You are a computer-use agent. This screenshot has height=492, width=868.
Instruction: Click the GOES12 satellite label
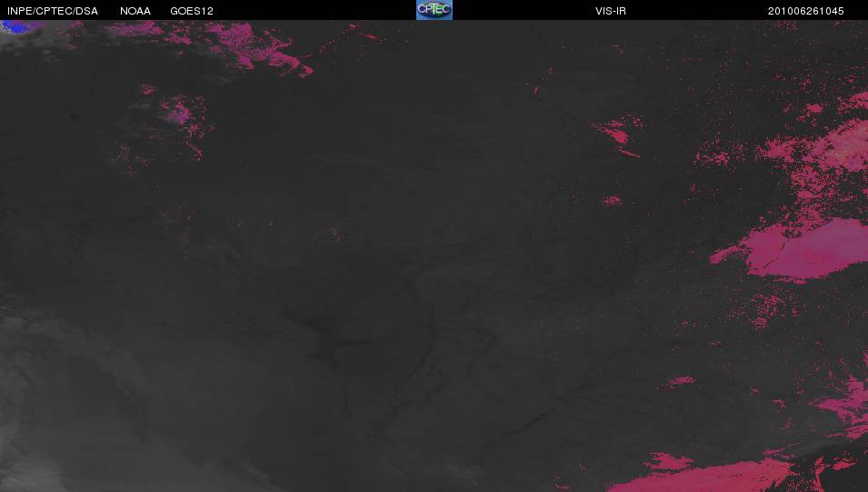(192, 11)
